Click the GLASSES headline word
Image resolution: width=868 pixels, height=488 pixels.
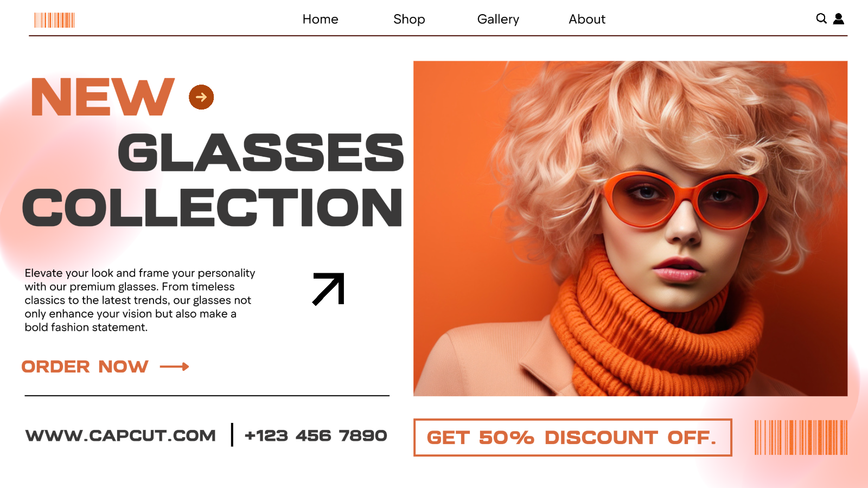pyautogui.click(x=261, y=152)
